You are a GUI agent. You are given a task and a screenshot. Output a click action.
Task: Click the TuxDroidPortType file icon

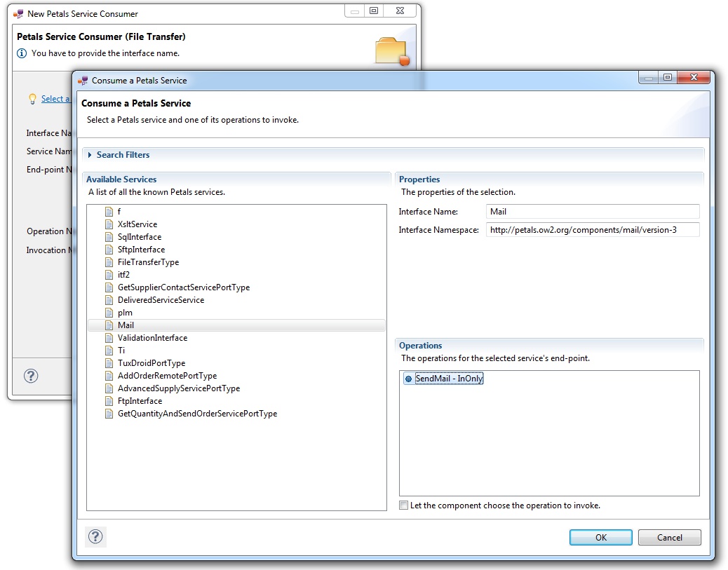tap(109, 363)
